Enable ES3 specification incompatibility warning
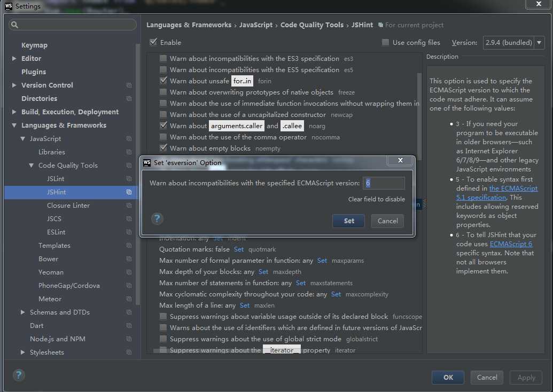Viewport: 553px width, 392px height. [x=163, y=59]
